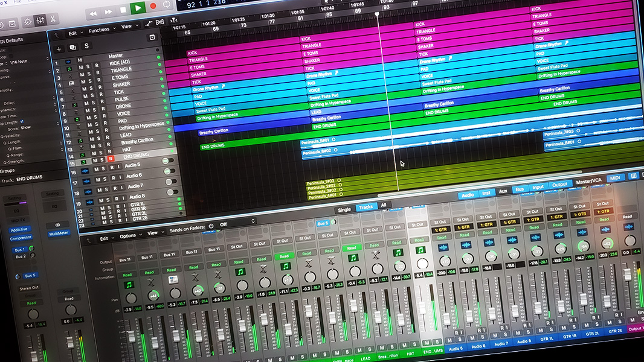The image size is (644, 362).
Task: Toggle the Aux channel filter in mixer
Action: pos(503,191)
